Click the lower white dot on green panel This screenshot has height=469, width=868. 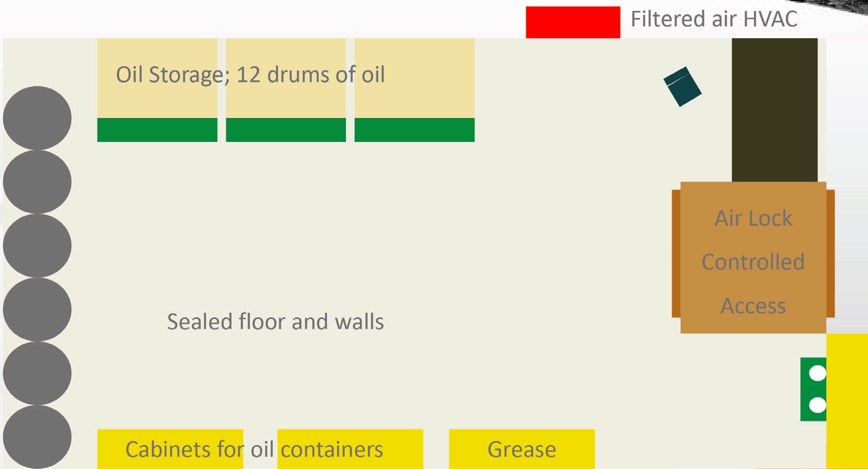pyautogui.click(x=817, y=405)
